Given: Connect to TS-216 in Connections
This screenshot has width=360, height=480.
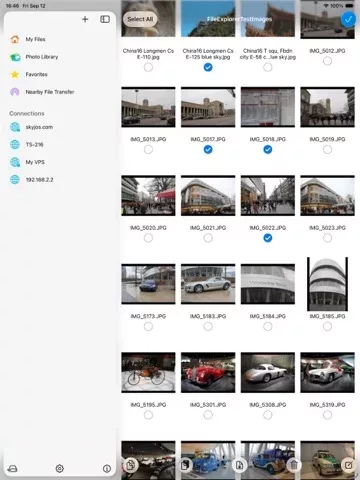Looking at the screenshot, I should point(34,145).
